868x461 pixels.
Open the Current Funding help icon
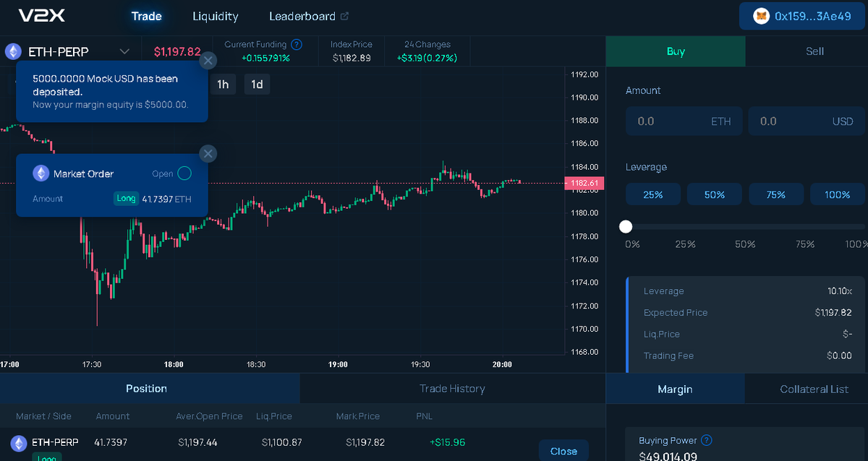tap(296, 44)
